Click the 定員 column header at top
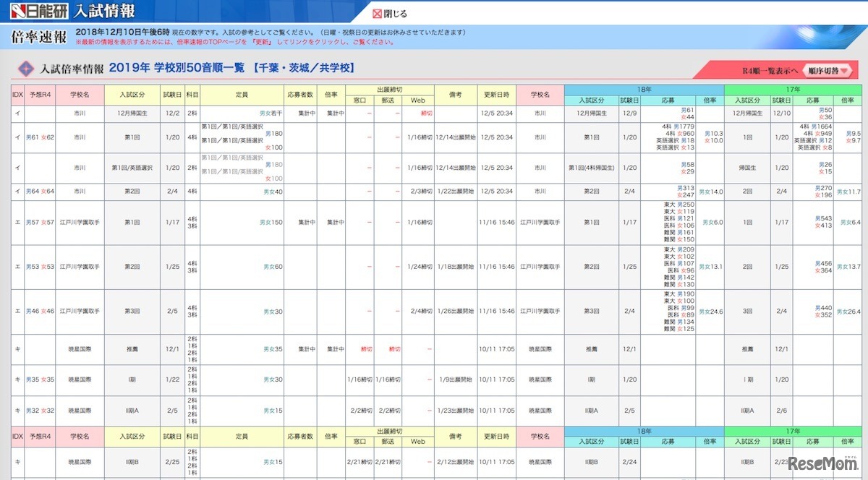Image resolution: width=868 pixels, height=480 pixels. point(242,94)
